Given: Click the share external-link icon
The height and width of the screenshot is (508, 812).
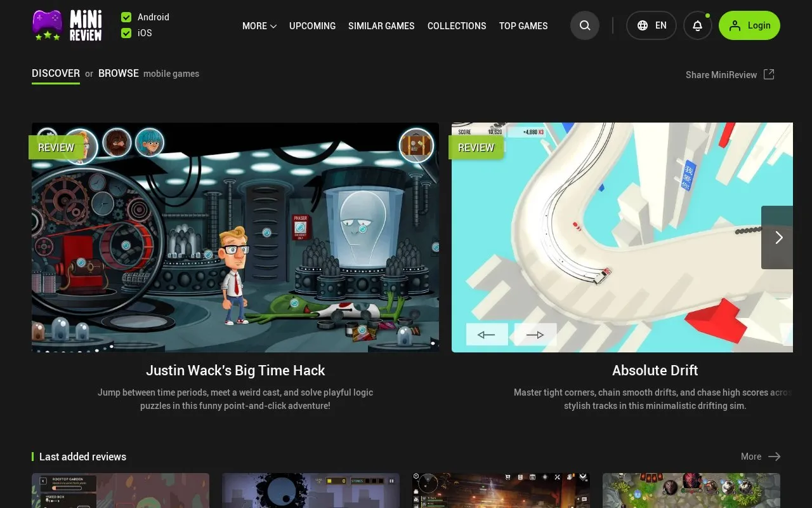Looking at the screenshot, I should click(769, 74).
